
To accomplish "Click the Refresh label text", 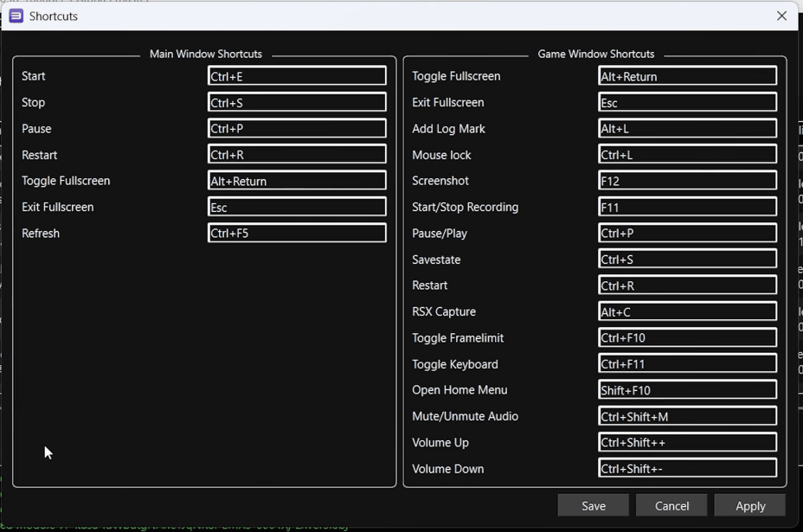I will pyautogui.click(x=41, y=234).
